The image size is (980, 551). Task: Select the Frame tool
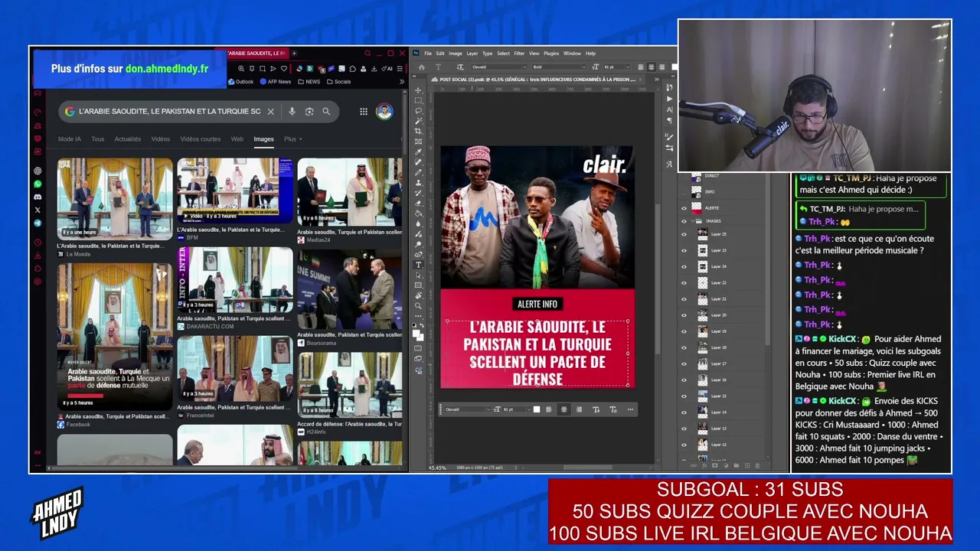(418, 142)
